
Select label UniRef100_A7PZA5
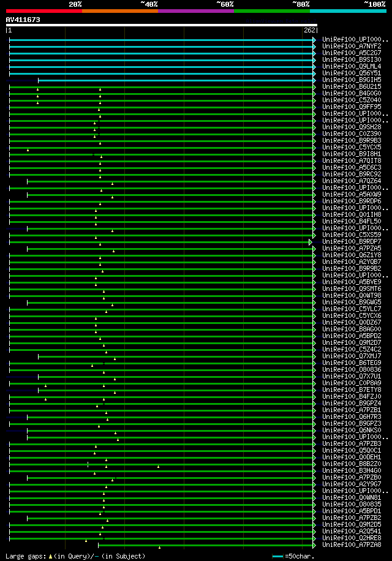[352, 248]
